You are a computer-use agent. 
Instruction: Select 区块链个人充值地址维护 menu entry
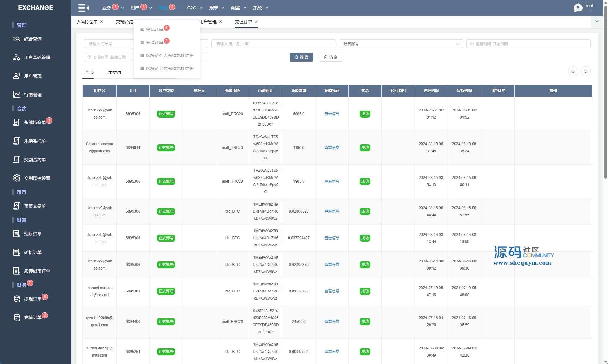pyautogui.click(x=170, y=55)
